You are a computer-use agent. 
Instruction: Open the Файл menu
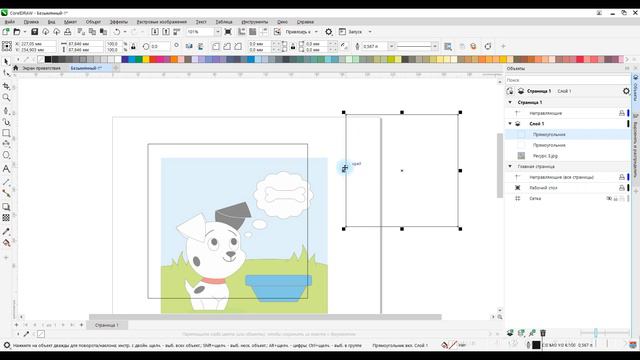pos(9,22)
